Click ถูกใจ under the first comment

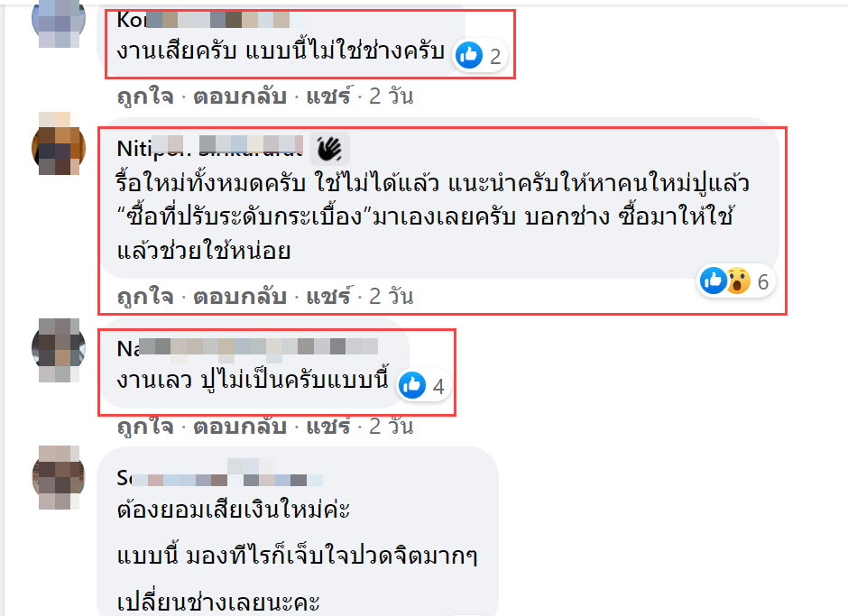pos(145,97)
